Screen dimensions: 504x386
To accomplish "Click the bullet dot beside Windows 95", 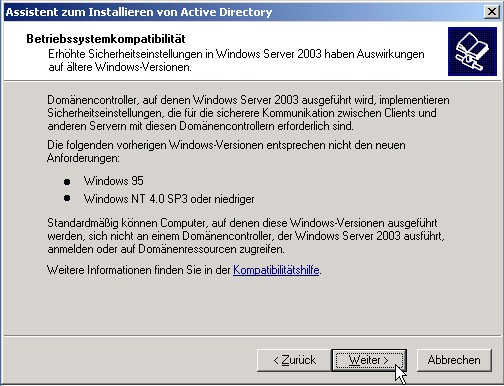I will coord(67,182).
